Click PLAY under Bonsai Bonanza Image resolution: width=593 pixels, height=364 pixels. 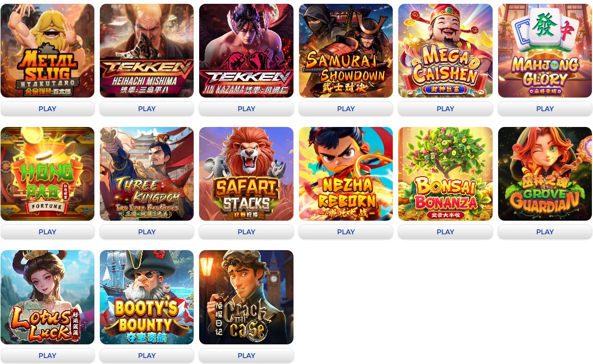(445, 232)
